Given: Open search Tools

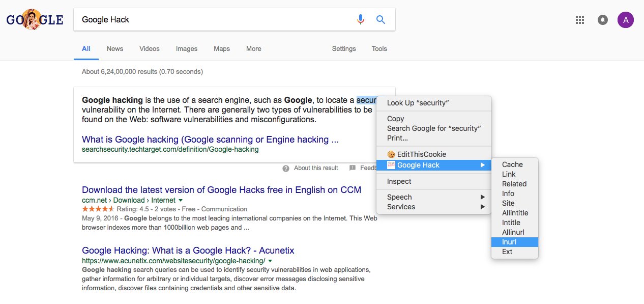Looking at the screenshot, I should (x=379, y=49).
